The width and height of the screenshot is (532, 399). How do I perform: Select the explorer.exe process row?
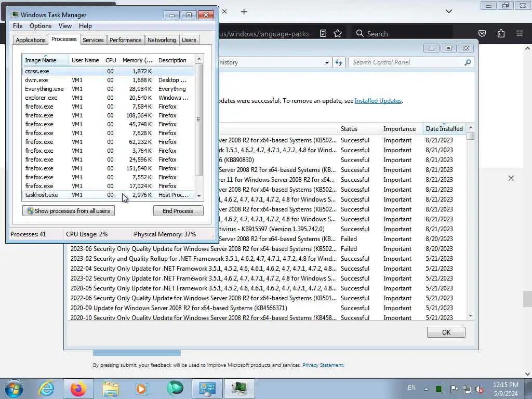[x=108, y=98]
